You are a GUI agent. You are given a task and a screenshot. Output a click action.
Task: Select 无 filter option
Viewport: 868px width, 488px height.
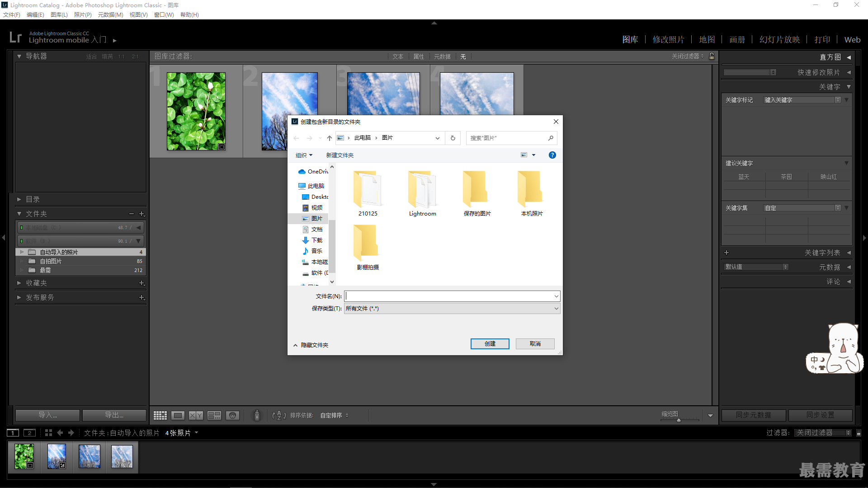463,56
